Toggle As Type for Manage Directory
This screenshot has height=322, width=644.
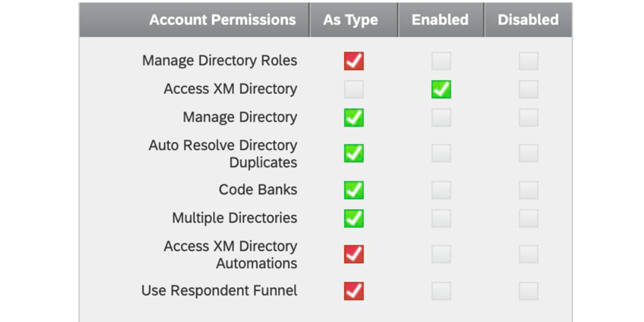coord(354,117)
